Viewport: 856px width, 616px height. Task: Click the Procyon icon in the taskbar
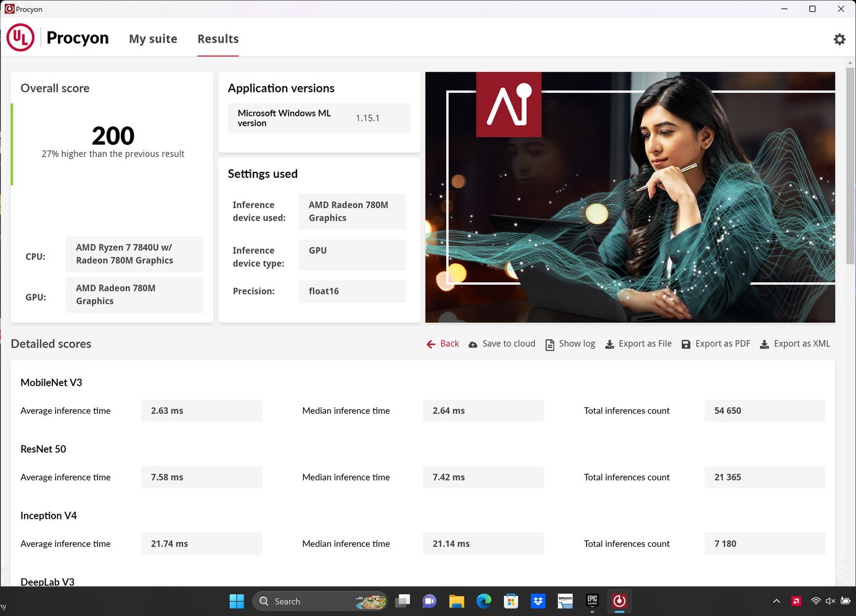[x=619, y=601]
